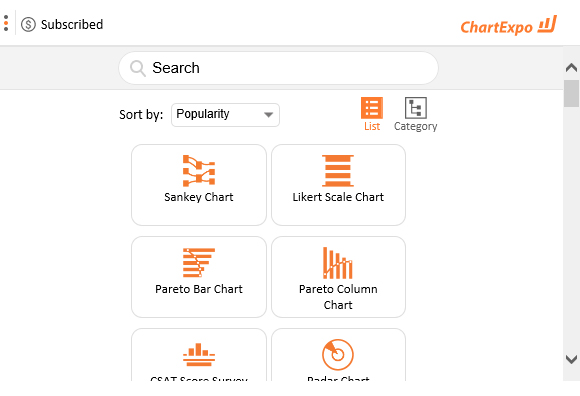This screenshot has height=396, width=580.
Task: Click the scrollbar down arrow
Action: (x=571, y=359)
